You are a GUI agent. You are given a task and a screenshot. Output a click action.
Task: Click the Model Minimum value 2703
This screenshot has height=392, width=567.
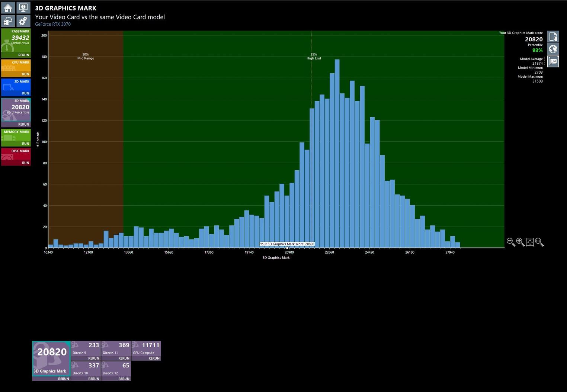point(538,73)
